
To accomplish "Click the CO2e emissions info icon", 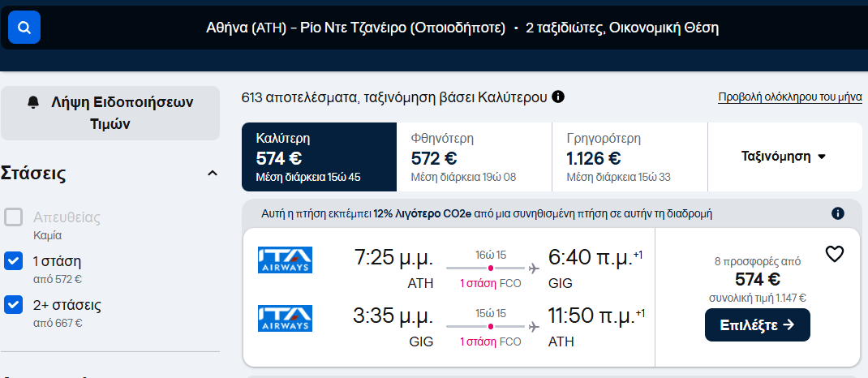I will point(838,214).
